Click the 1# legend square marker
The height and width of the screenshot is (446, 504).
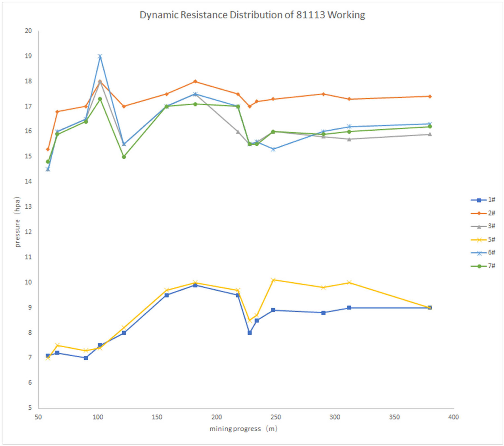point(479,200)
